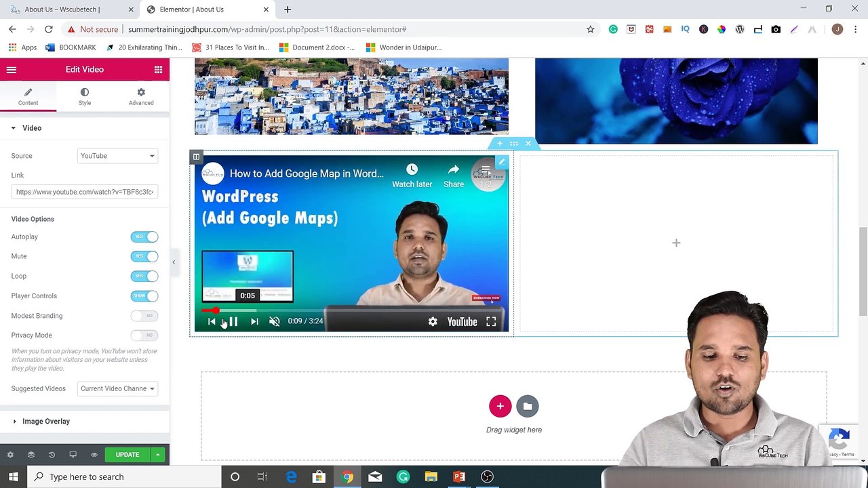Click the video Link URL field

click(85, 192)
